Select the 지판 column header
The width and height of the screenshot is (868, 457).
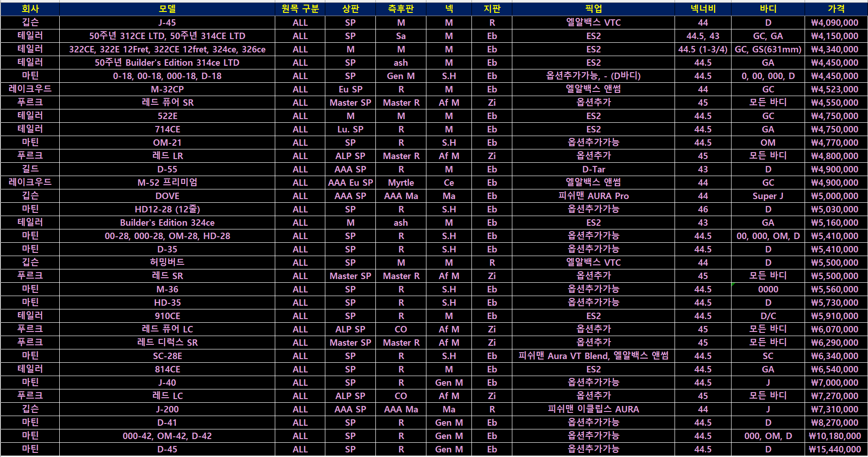click(492, 9)
